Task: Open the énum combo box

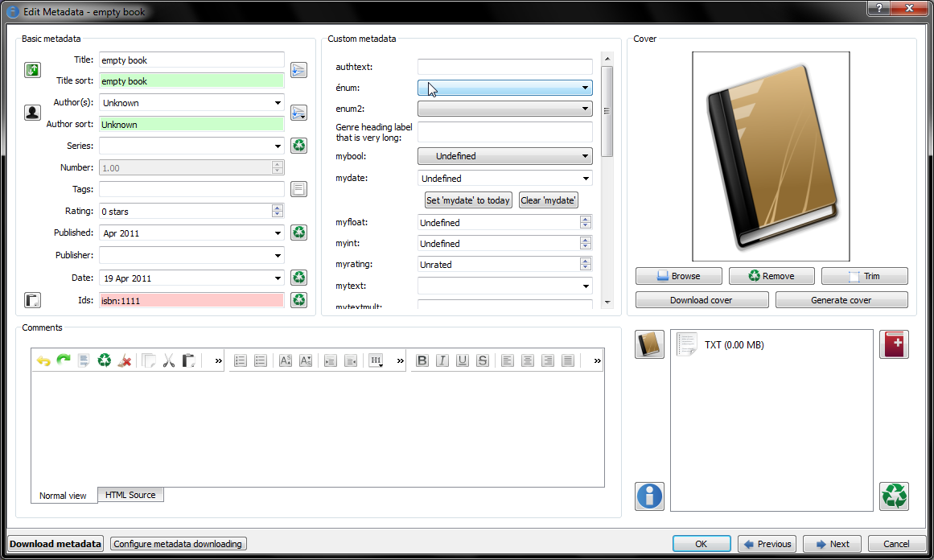Action: click(x=505, y=88)
